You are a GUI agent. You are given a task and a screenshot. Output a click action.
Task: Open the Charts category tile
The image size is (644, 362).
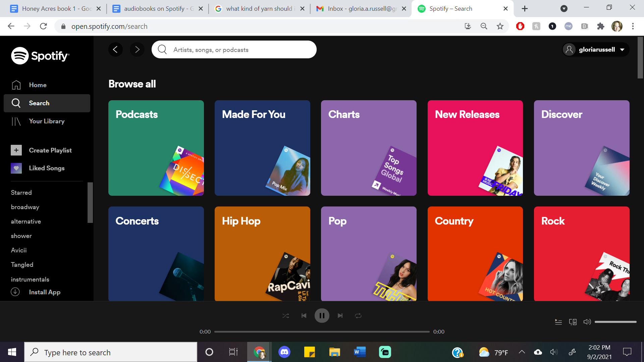(x=369, y=148)
